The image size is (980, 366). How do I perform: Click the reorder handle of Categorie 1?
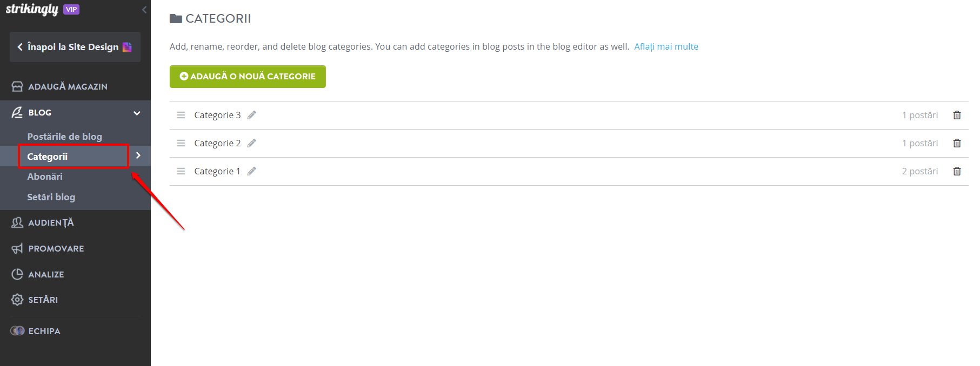coord(181,171)
